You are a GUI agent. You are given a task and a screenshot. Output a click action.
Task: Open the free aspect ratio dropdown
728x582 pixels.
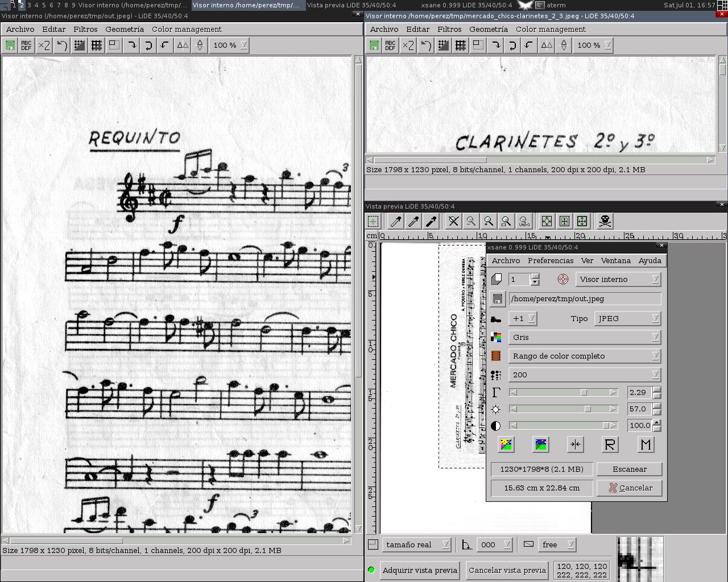click(557, 544)
